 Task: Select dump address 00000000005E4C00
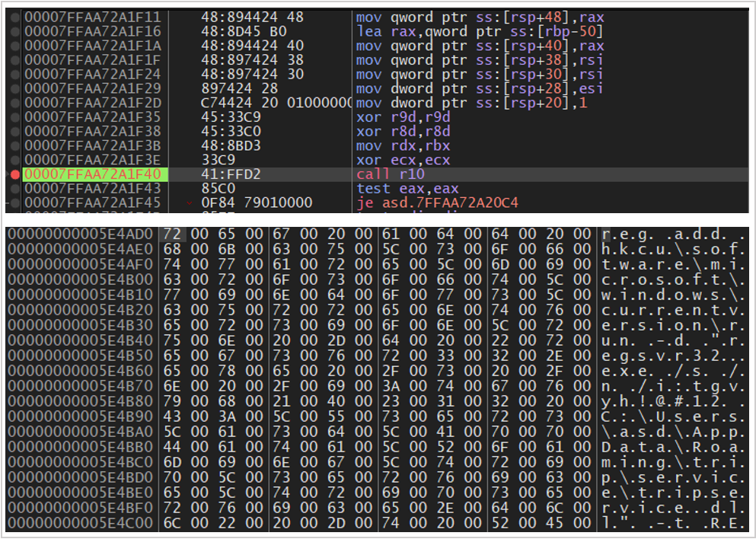coord(80,523)
